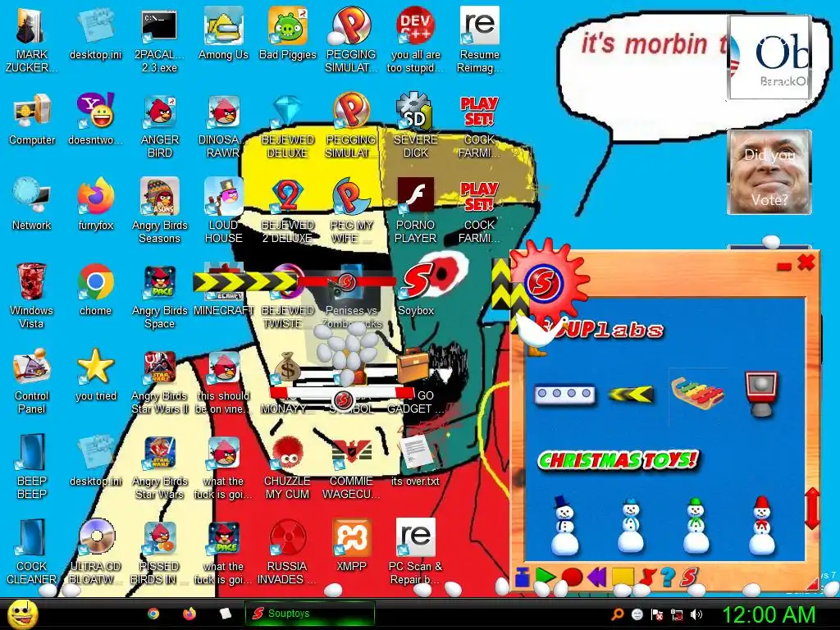
Task: Open the Angry Birds Space icon
Action: point(160,296)
